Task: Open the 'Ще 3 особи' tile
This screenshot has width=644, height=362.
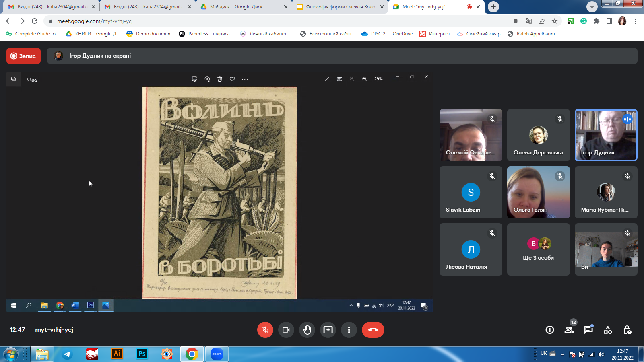Action: (539, 249)
